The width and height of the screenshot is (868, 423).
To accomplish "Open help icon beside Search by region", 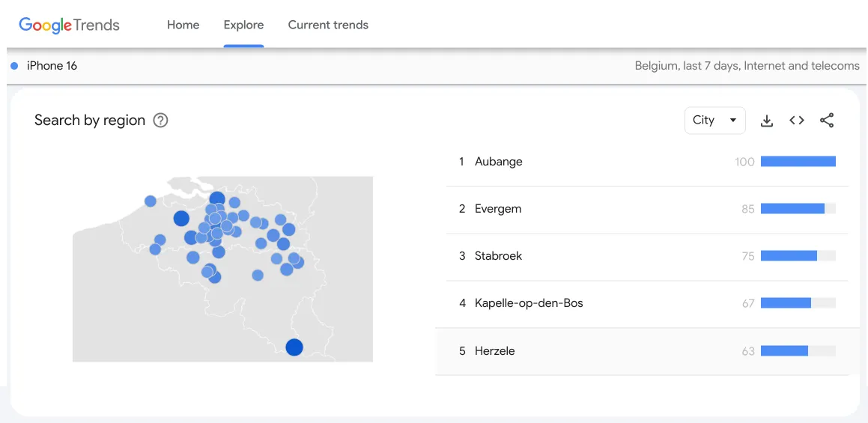I will 160,120.
